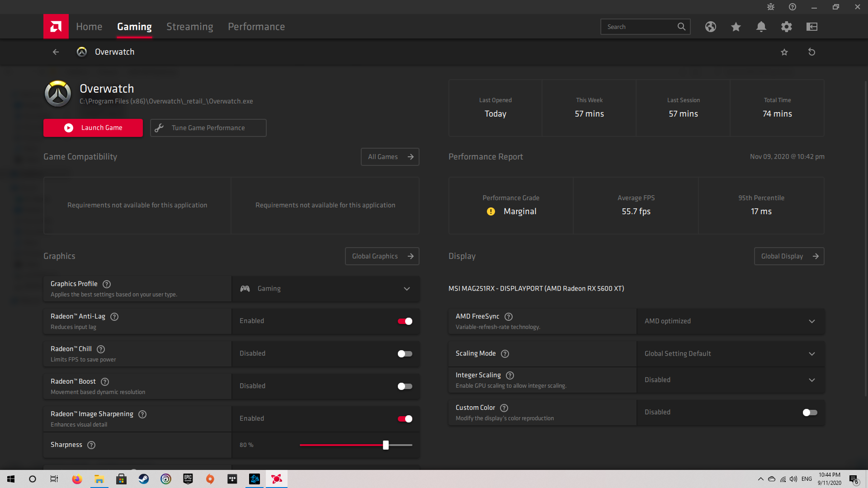
Task: Reset the game profile with the undo icon
Action: [x=811, y=52]
